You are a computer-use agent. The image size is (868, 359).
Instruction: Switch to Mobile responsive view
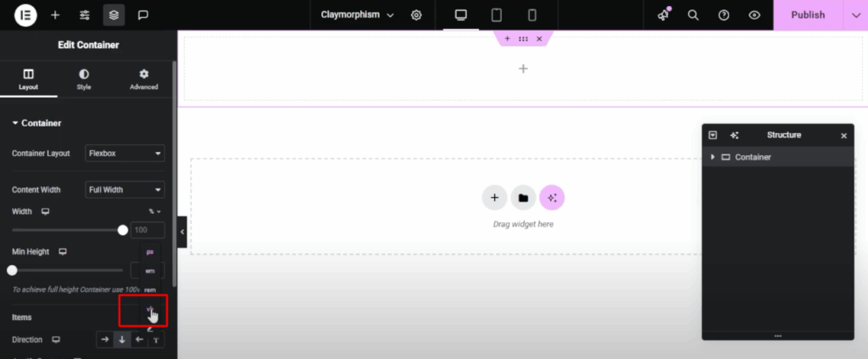point(532,15)
